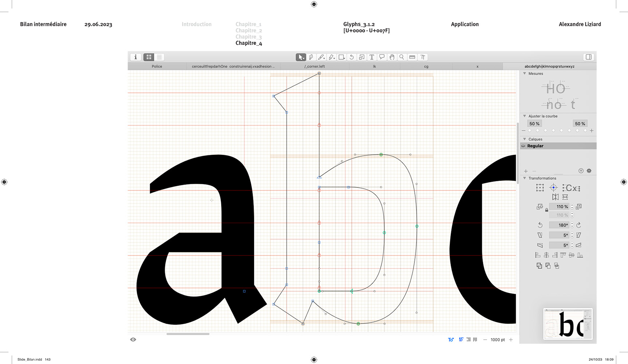The width and height of the screenshot is (628, 364).
Task: Select the arrow Select tool
Action: pyautogui.click(x=301, y=57)
